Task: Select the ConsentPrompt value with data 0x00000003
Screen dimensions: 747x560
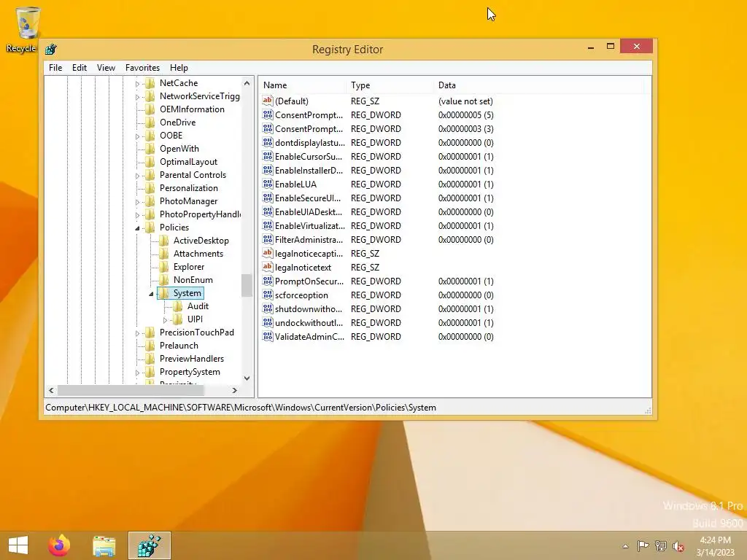Action: click(309, 128)
